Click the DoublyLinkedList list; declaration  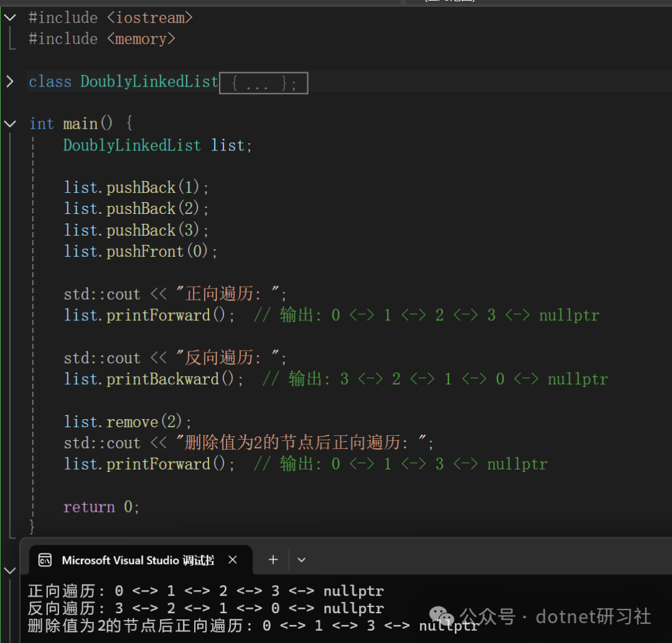pyautogui.click(x=157, y=146)
